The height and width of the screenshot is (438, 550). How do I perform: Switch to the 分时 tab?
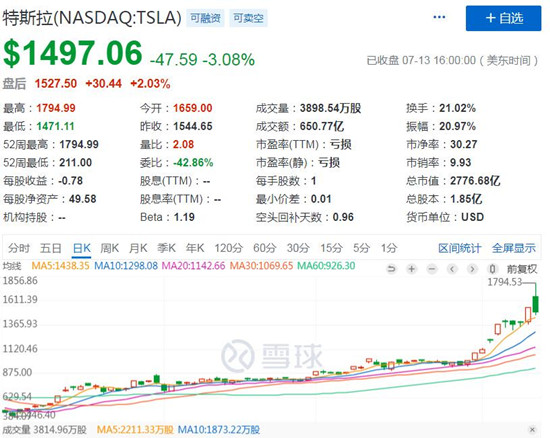(x=19, y=248)
